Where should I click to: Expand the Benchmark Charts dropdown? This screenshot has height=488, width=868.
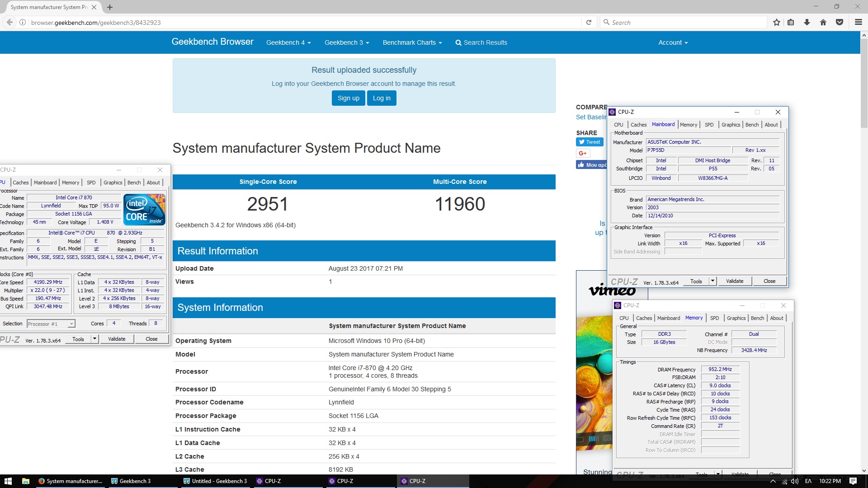click(x=412, y=42)
